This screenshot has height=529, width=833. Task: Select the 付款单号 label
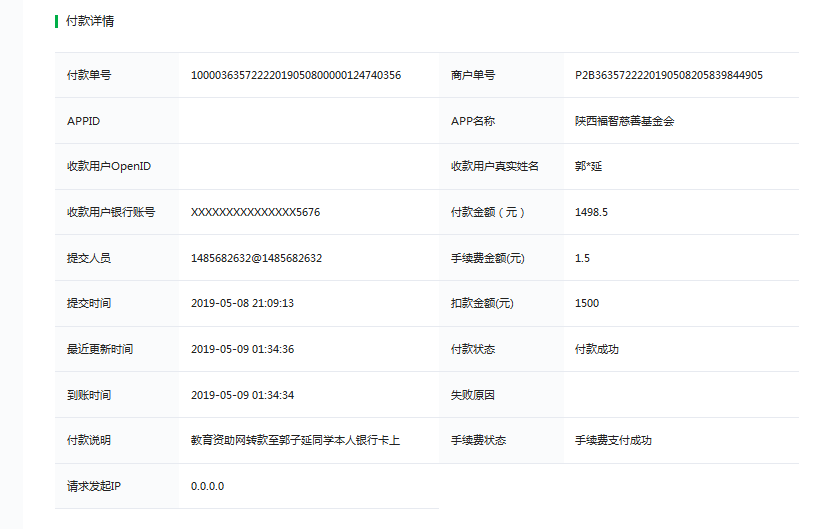(x=89, y=75)
